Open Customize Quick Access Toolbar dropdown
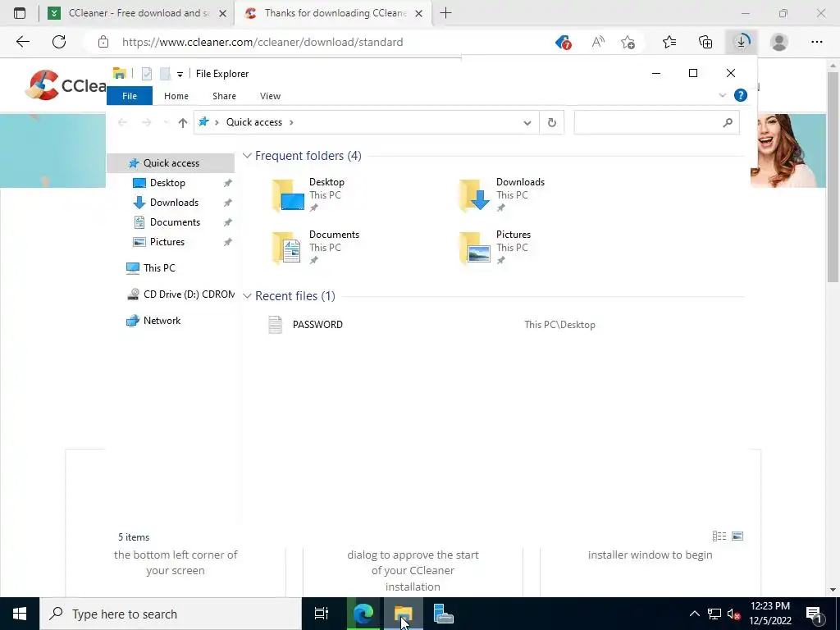 tap(180, 75)
